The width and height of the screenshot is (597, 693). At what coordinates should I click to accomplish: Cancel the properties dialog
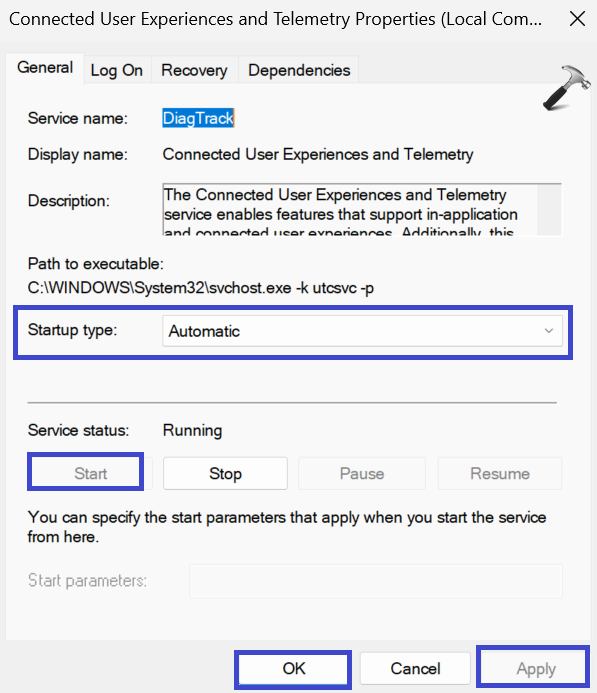(415, 668)
